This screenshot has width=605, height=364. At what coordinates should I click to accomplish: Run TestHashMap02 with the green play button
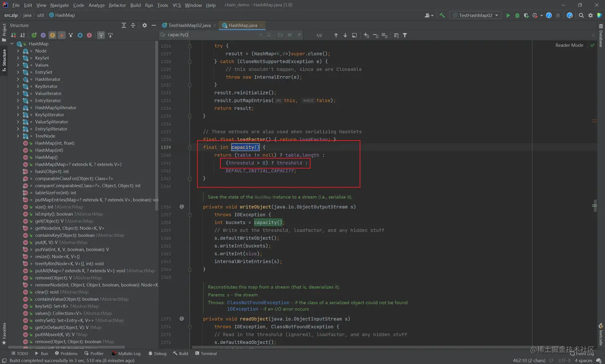pos(508,15)
